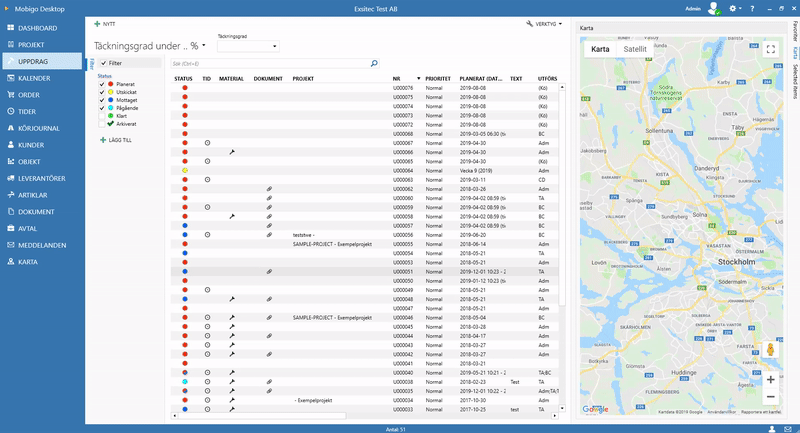Screen dimensions: 800x433
Task: Sort by the STATUS column header
Action: pyautogui.click(x=183, y=79)
